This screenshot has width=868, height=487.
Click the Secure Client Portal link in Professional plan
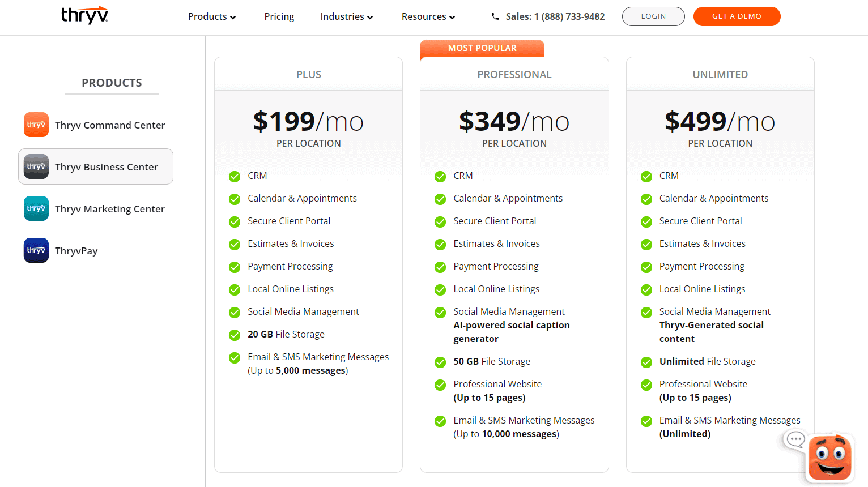[495, 221]
